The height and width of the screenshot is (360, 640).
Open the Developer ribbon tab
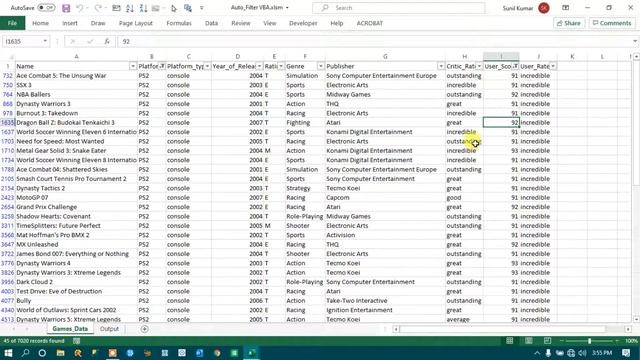pos(303,23)
